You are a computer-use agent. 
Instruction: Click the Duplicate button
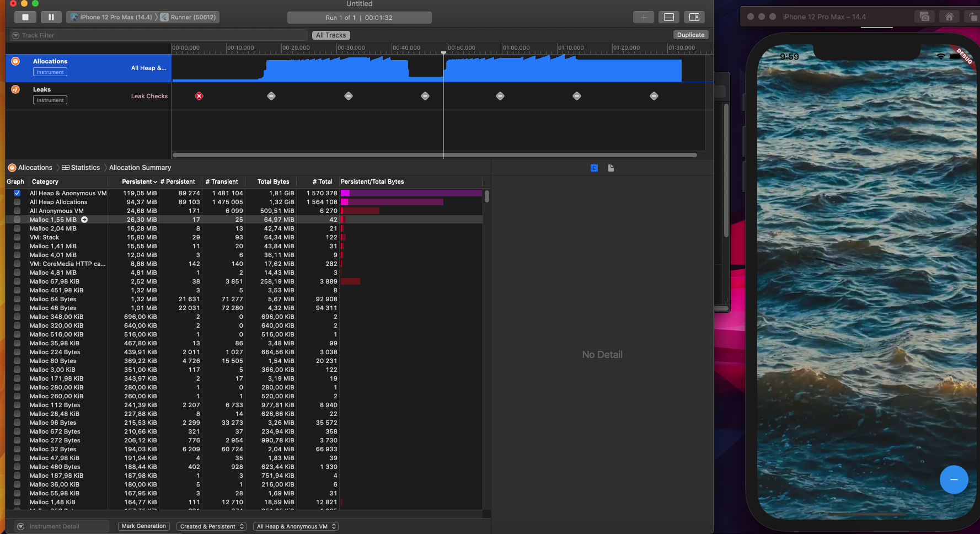point(690,34)
